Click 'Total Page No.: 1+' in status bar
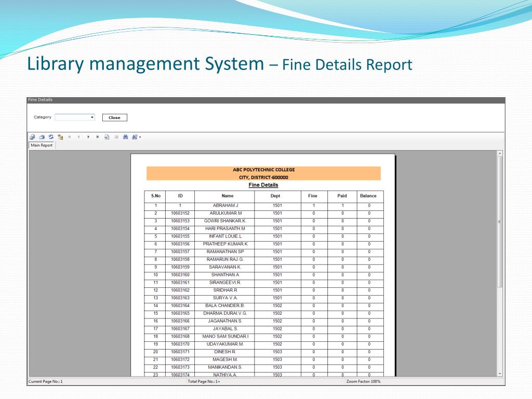The width and height of the screenshot is (532, 399). (204, 382)
